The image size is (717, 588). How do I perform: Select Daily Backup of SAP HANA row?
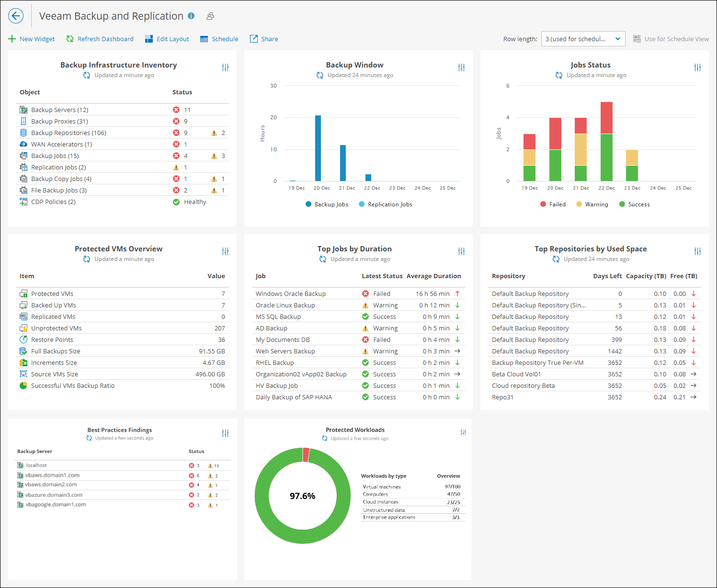[357, 397]
